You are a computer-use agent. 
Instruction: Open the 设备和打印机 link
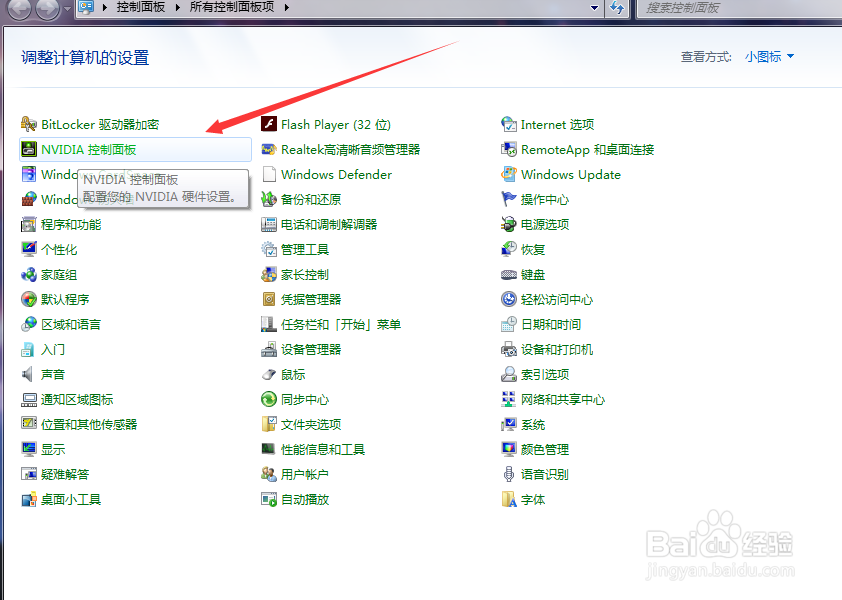pyautogui.click(x=557, y=350)
